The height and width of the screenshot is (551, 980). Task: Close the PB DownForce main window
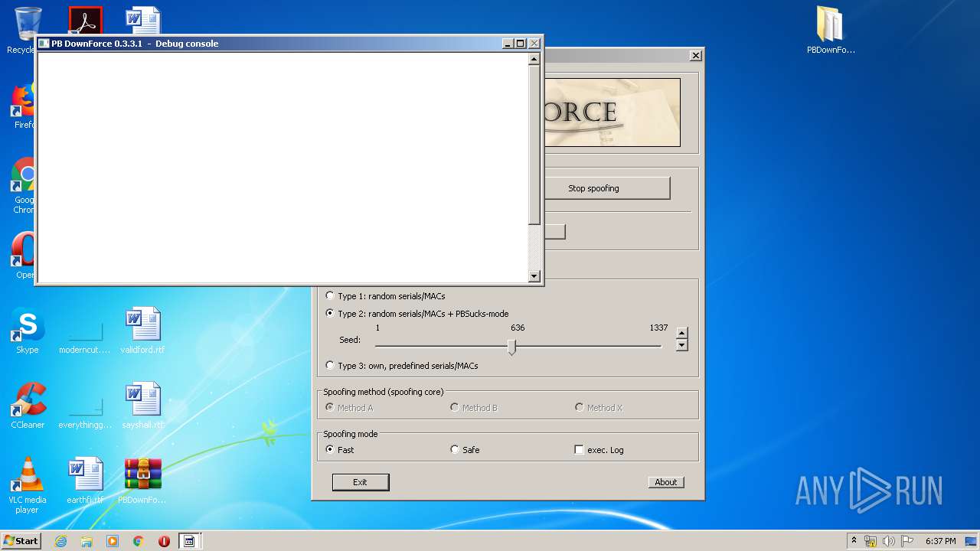click(x=695, y=56)
